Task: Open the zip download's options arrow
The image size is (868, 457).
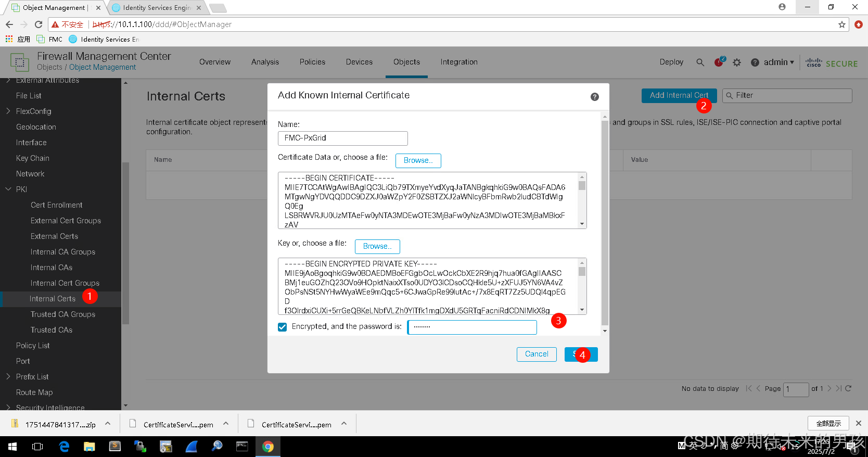Action: [108, 424]
